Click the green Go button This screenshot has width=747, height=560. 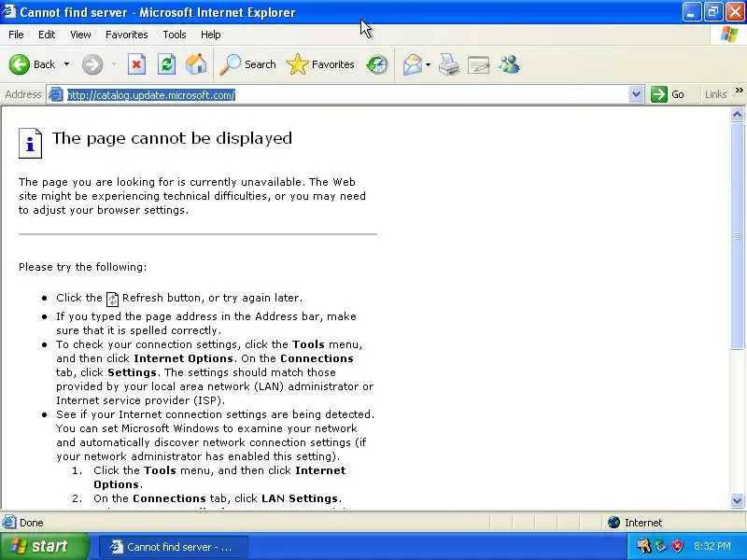(668, 94)
